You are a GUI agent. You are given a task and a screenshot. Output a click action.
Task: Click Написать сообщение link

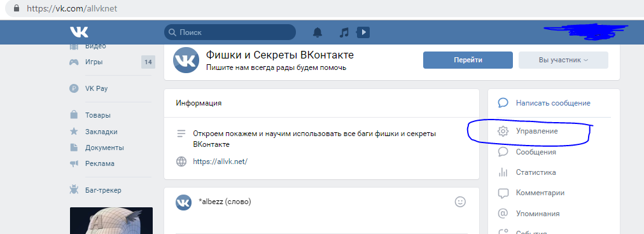[x=553, y=103]
